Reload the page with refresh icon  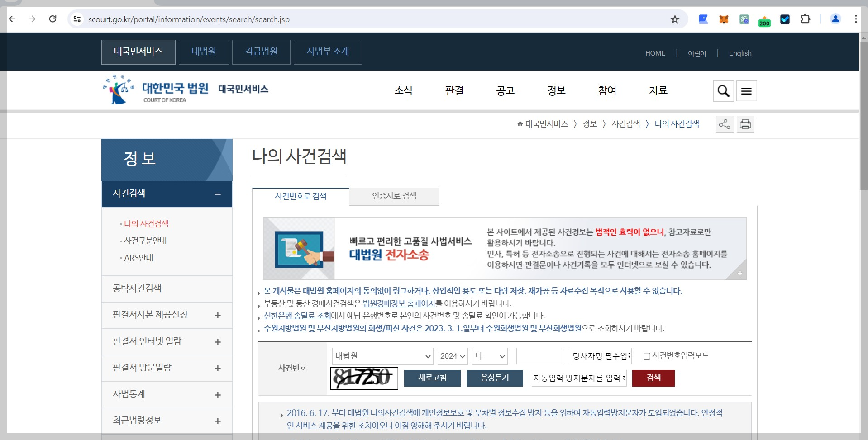[52, 19]
